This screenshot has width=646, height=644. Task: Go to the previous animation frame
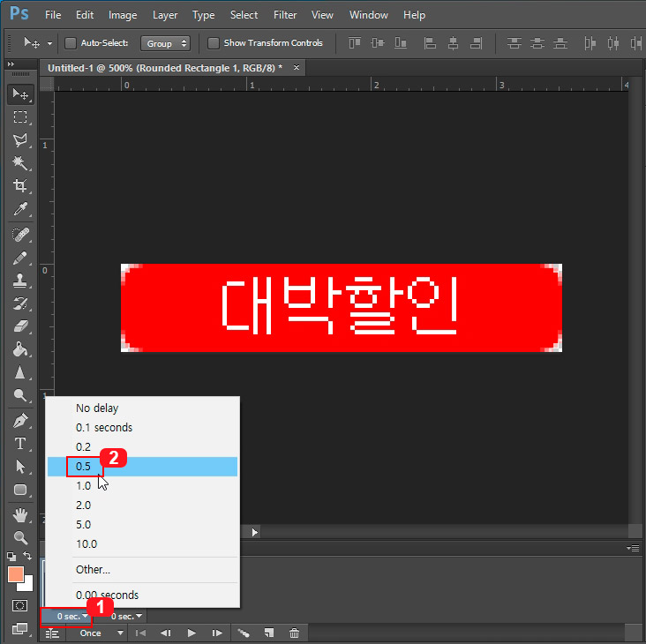[x=166, y=633]
